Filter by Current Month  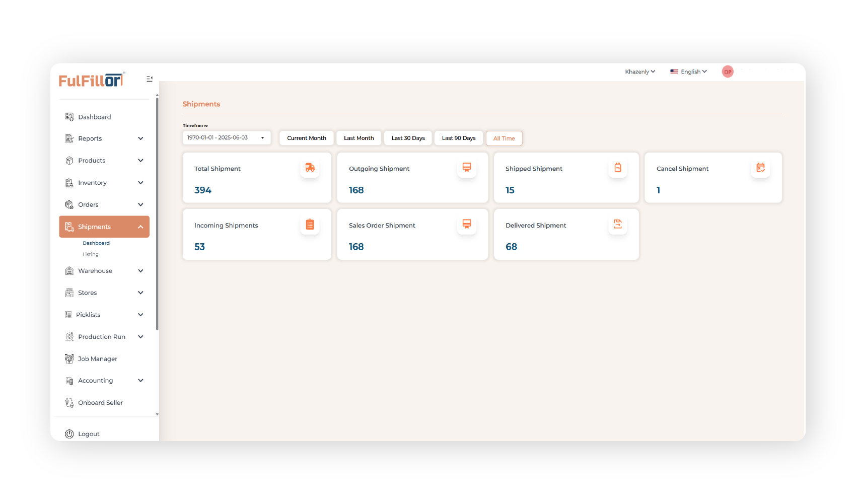pyautogui.click(x=307, y=138)
